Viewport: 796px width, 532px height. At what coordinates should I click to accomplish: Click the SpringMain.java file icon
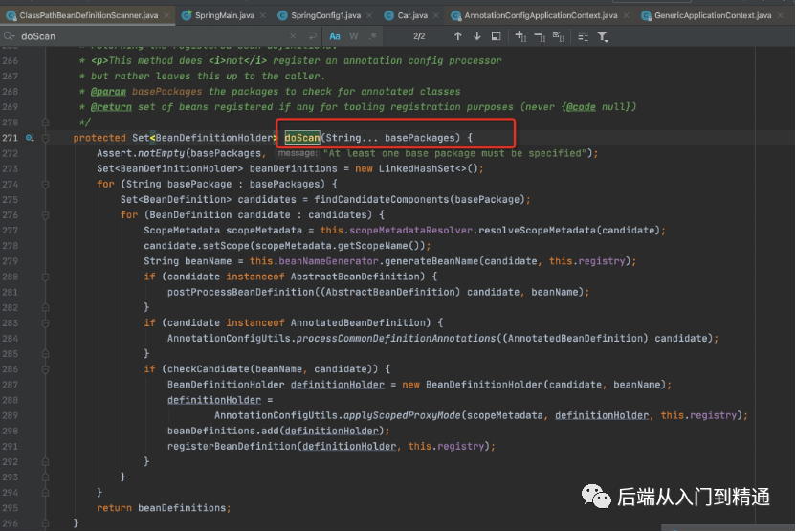point(187,15)
